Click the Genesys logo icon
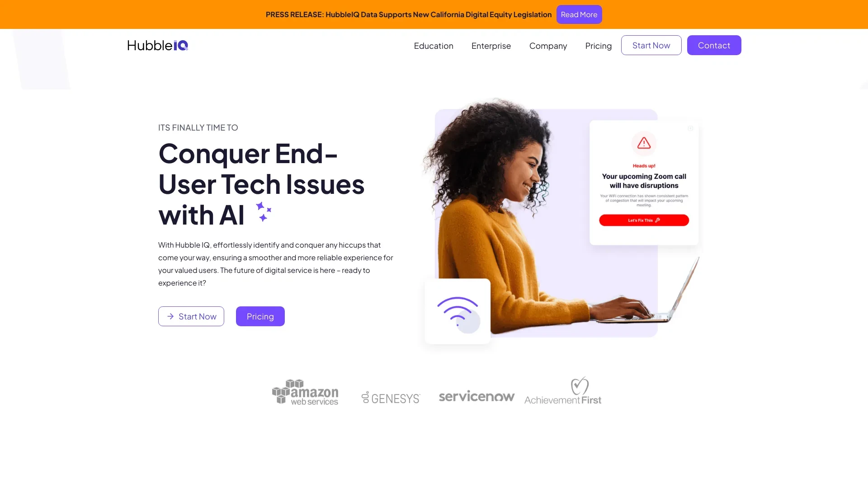The width and height of the screenshot is (868, 488). click(x=365, y=397)
